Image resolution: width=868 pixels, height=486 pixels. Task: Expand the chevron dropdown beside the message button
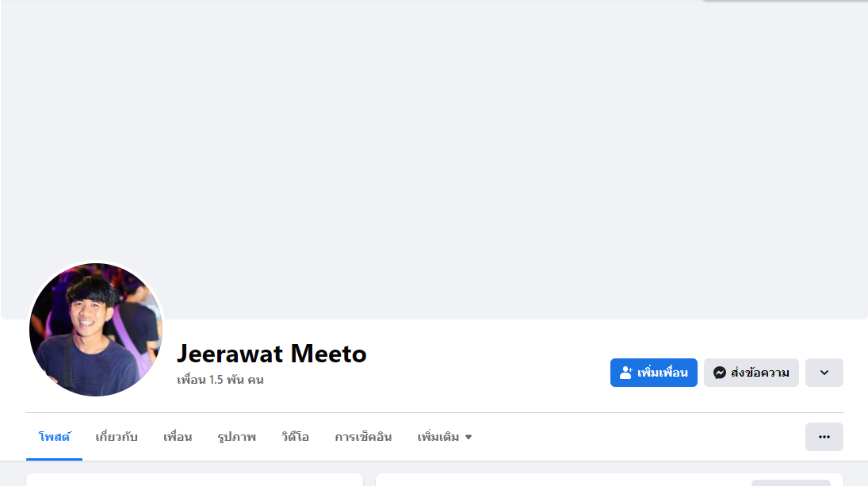(x=824, y=373)
